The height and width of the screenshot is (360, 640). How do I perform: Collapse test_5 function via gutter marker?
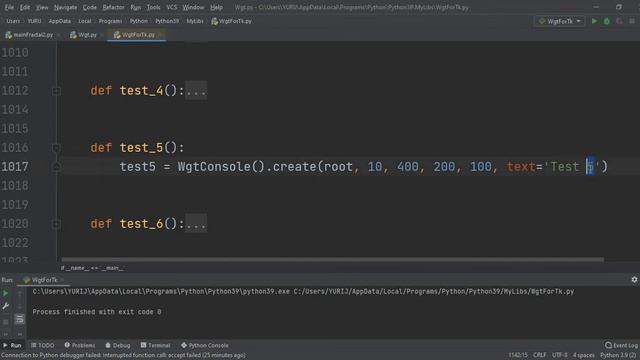(x=56, y=148)
